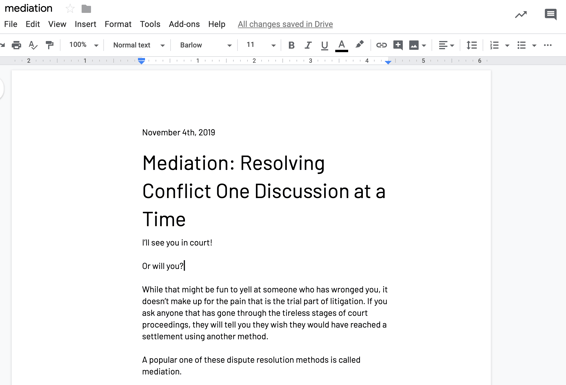Screen dimensions: 566x385
Task: Expand the Numbered list options arrow
Action: click(507, 45)
